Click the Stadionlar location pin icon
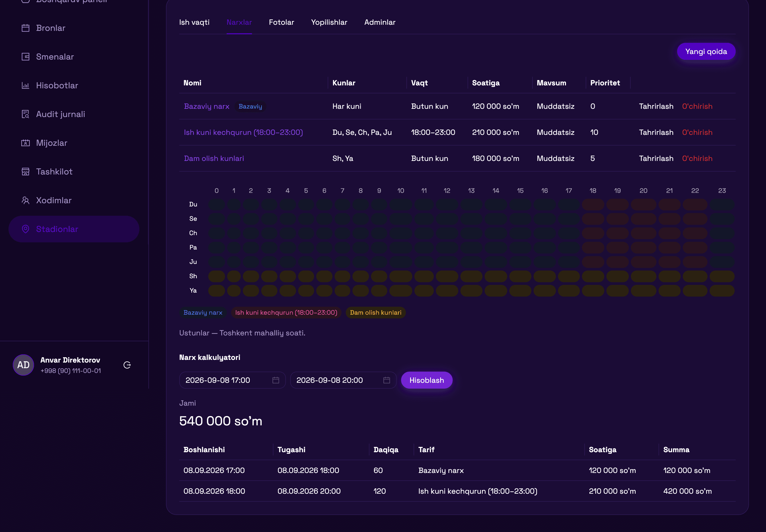This screenshot has width=766, height=532. [x=25, y=229]
